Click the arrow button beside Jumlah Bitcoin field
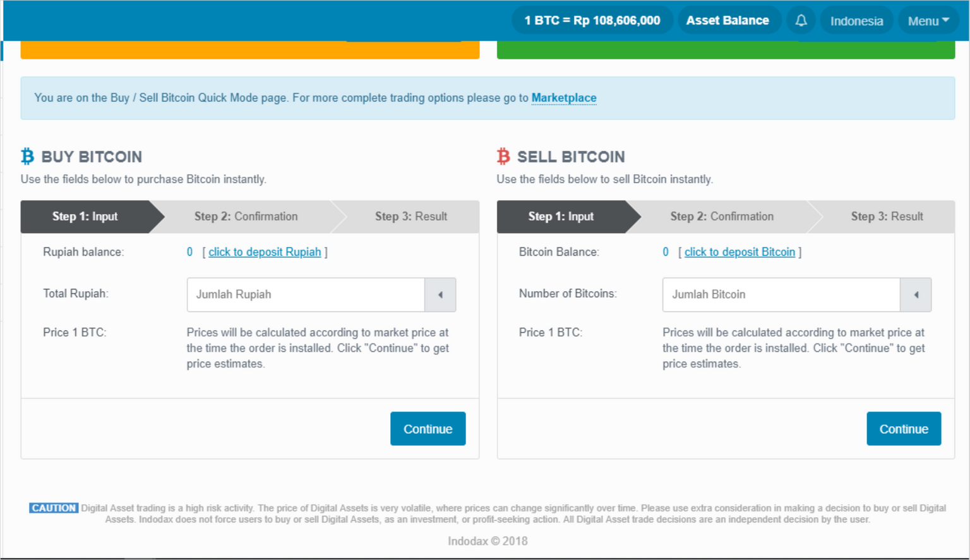The image size is (970, 560). pyautogui.click(x=916, y=295)
